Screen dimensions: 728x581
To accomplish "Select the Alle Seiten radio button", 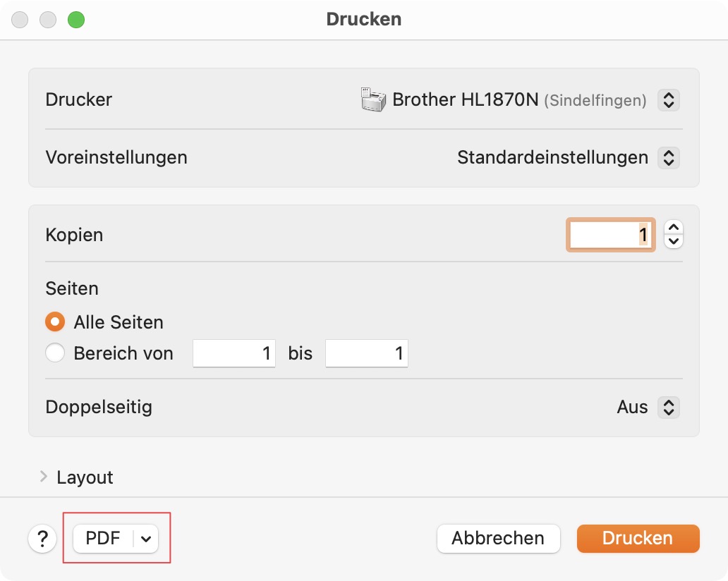I will pos(55,322).
